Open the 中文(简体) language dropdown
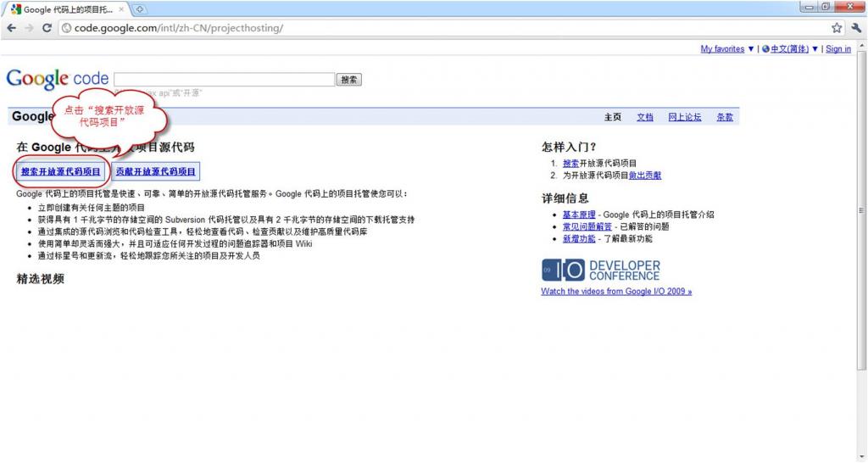The image size is (868, 463). [793, 48]
